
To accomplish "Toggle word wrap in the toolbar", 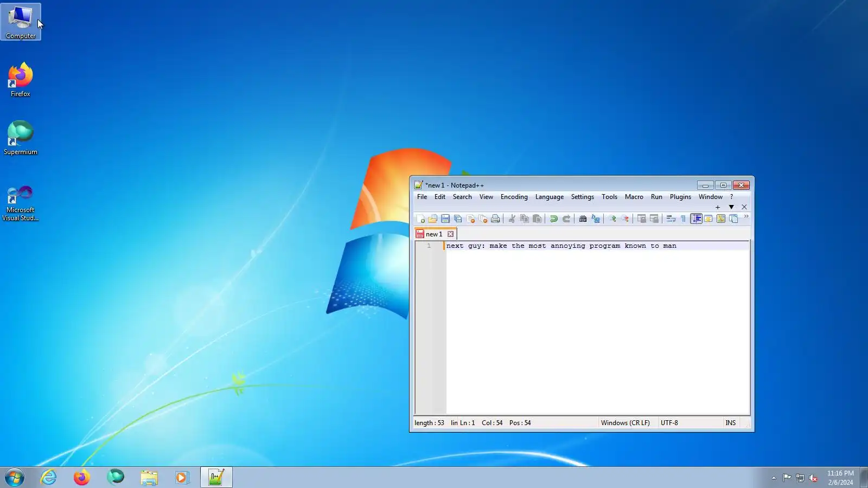I will [x=671, y=219].
